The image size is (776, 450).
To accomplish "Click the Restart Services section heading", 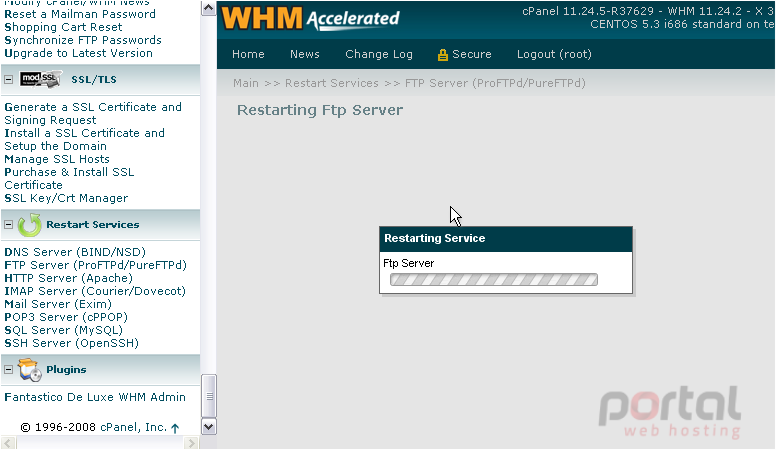I will 93,225.
